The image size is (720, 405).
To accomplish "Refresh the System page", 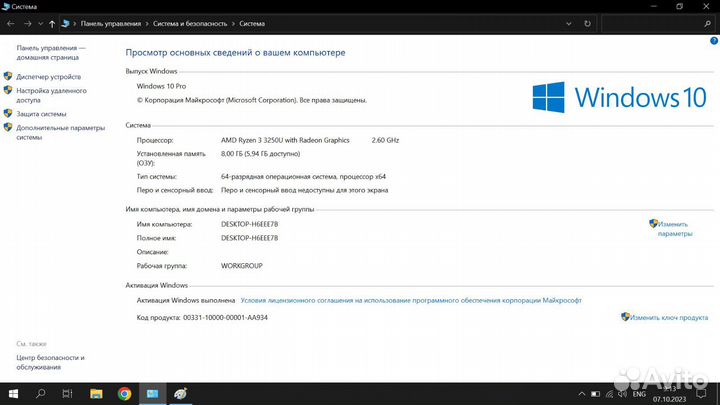I will click(587, 23).
